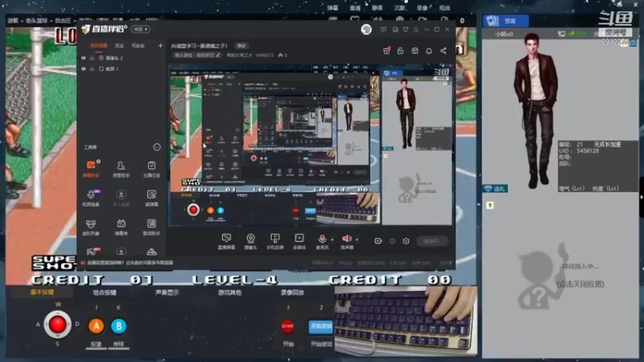Toggle lock on the 截屏 1 source
The height and width of the screenshot is (362, 644).
click(93, 68)
